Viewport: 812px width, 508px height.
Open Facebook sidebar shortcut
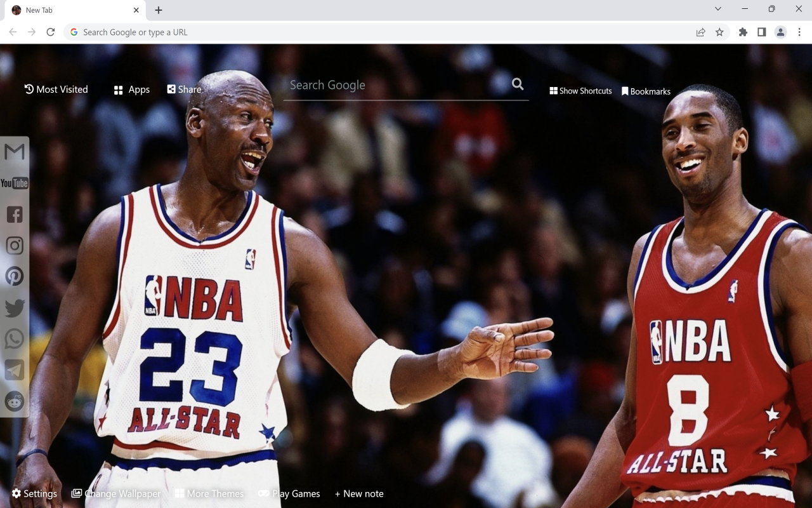pyautogui.click(x=14, y=215)
